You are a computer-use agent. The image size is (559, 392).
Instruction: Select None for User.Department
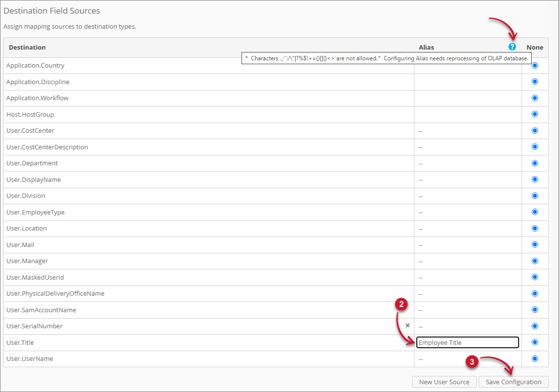click(535, 163)
